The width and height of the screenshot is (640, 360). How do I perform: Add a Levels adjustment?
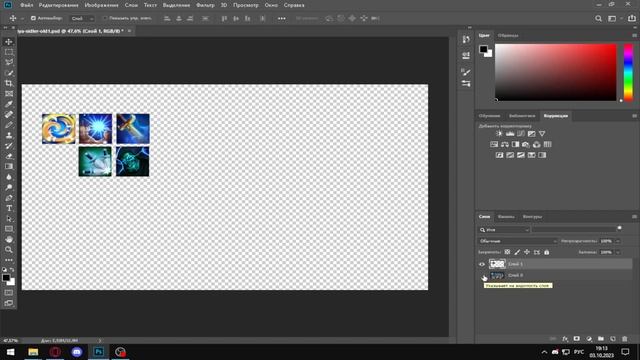(x=510, y=133)
